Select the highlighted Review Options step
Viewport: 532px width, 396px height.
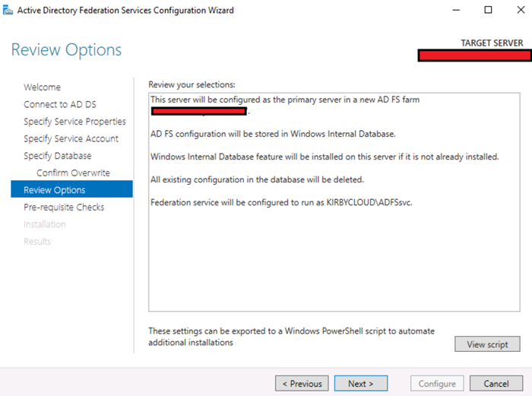[x=71, y=189]
